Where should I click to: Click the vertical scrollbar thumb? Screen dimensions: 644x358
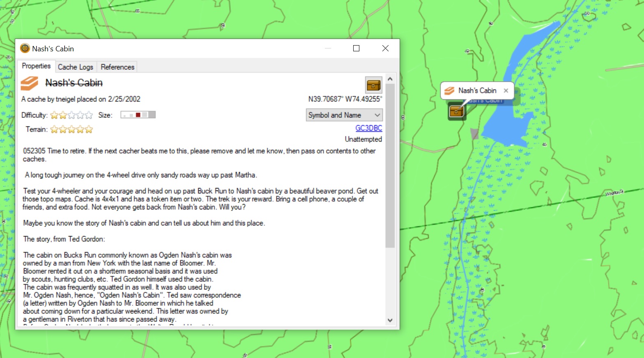pyautogui.click(x=390, y=164)
